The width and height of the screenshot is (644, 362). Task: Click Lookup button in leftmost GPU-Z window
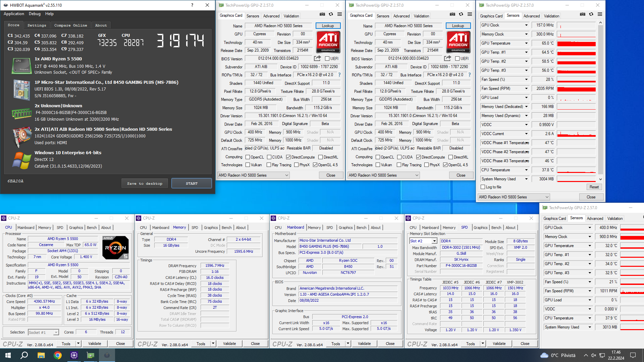point(328,26)
